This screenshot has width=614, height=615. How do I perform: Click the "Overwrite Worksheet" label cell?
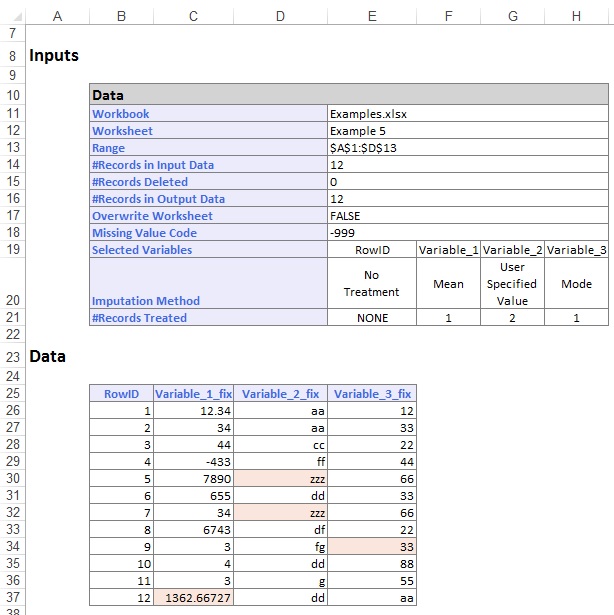point(208,216)
